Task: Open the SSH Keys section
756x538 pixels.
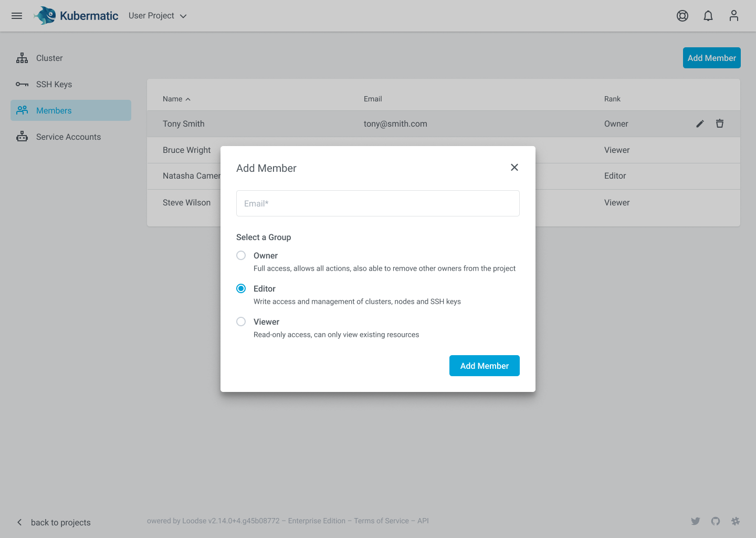Action: coord(54,84)
